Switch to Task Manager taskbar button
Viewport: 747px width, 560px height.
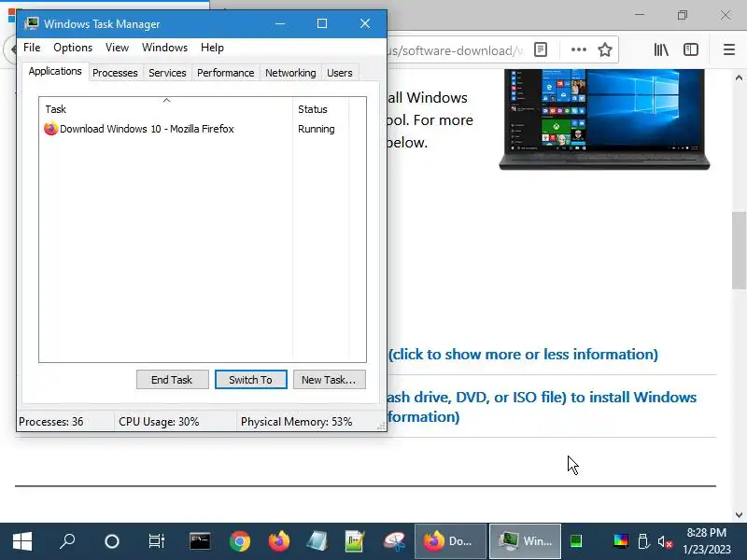coord(525,541)
